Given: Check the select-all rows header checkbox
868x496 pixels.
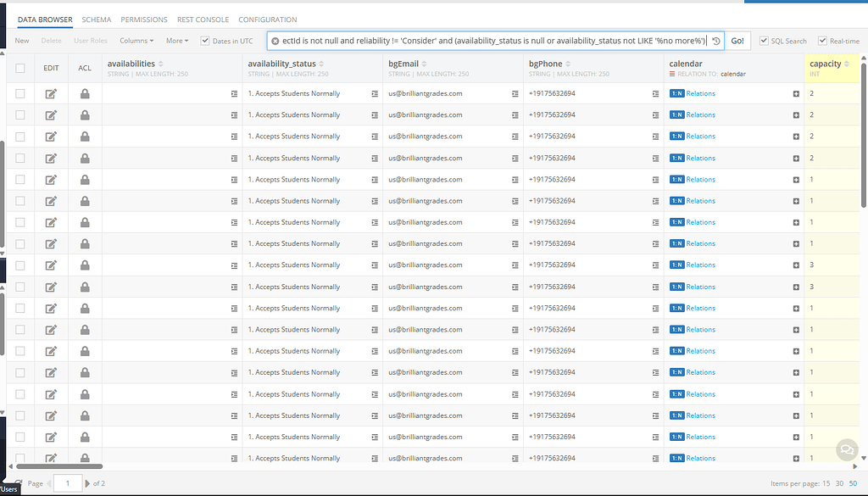Looking at the screenshot, I should 20,68.
